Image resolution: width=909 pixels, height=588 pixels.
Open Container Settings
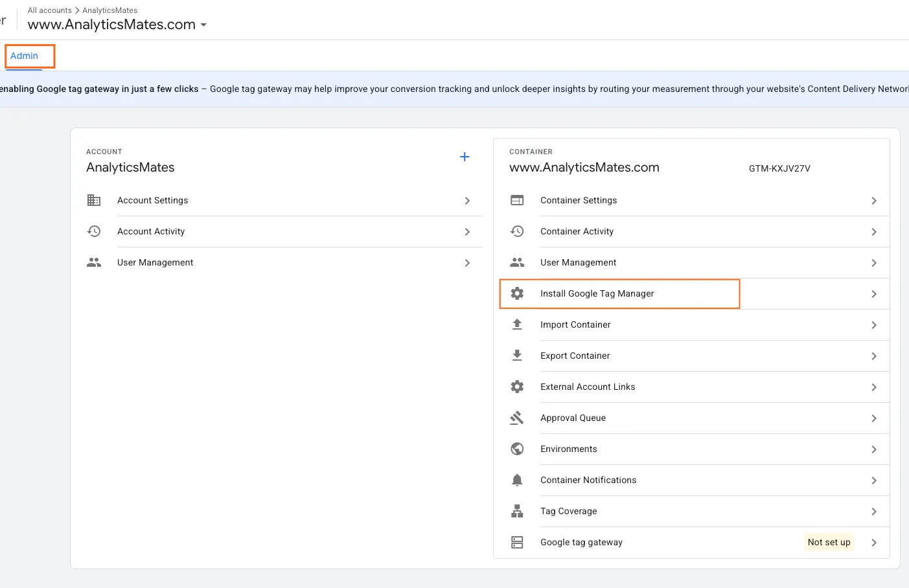691,201
